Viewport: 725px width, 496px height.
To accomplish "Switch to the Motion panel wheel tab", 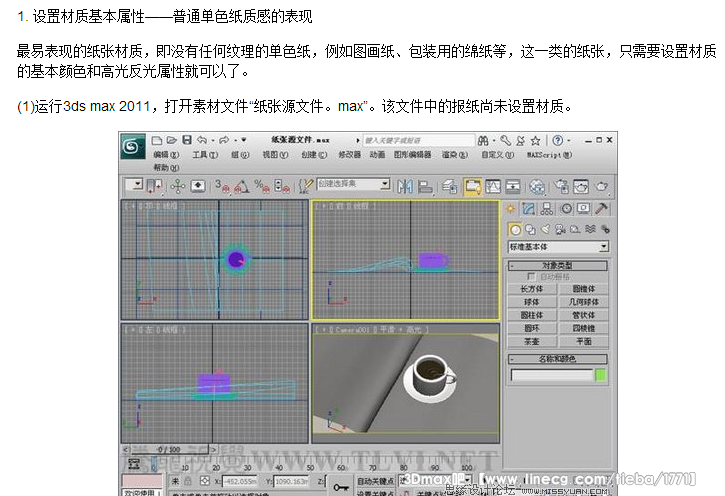I will [566, 209].
